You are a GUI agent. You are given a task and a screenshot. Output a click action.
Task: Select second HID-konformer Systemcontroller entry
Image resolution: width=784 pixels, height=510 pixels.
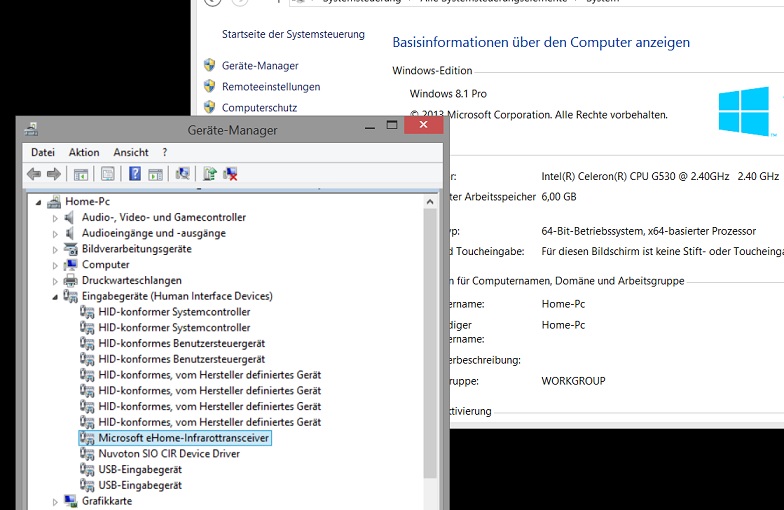pos(174,328)
